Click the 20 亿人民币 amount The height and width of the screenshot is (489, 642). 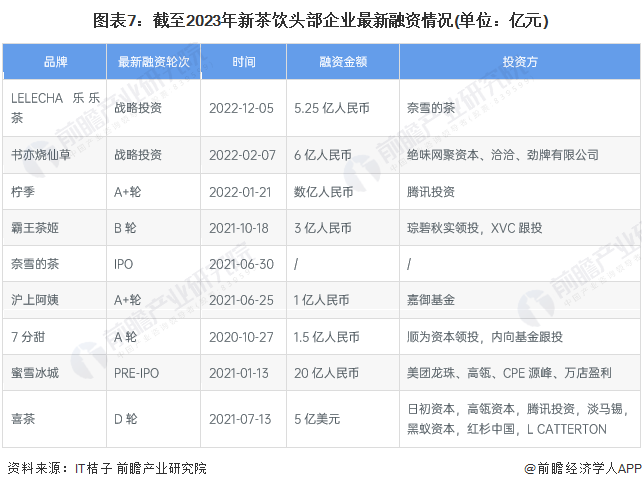(x=326, y=373)
